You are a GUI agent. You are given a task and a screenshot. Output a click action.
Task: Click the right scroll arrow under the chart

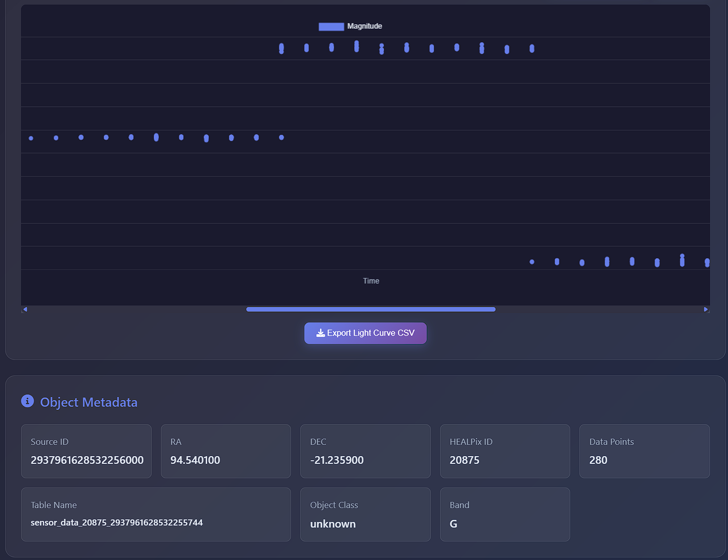click(706, 310)
